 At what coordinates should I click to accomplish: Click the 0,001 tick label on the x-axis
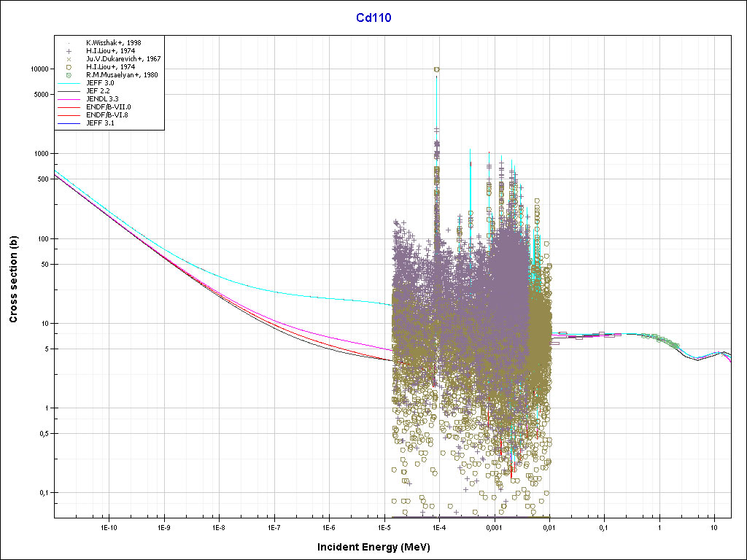494,526
